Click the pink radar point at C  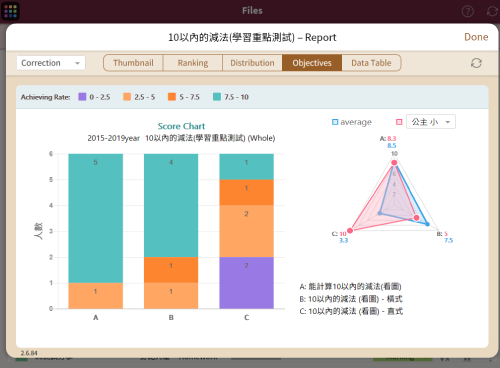(x=350, y=230)
